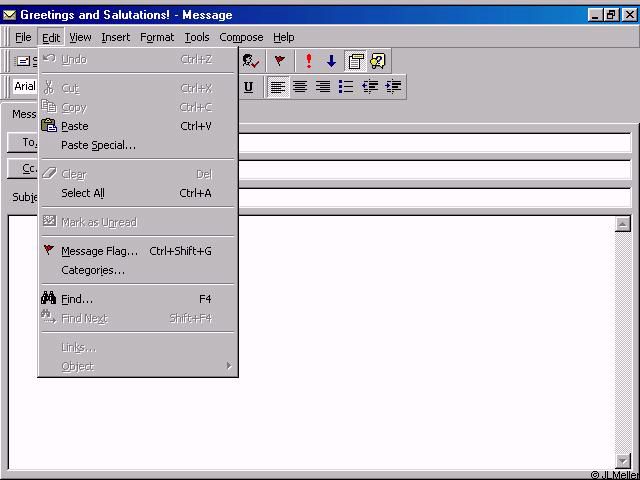Toggle align right formatting
This screenshot has height=480, width=640.
pyautogui.click(x=323, y=87)
